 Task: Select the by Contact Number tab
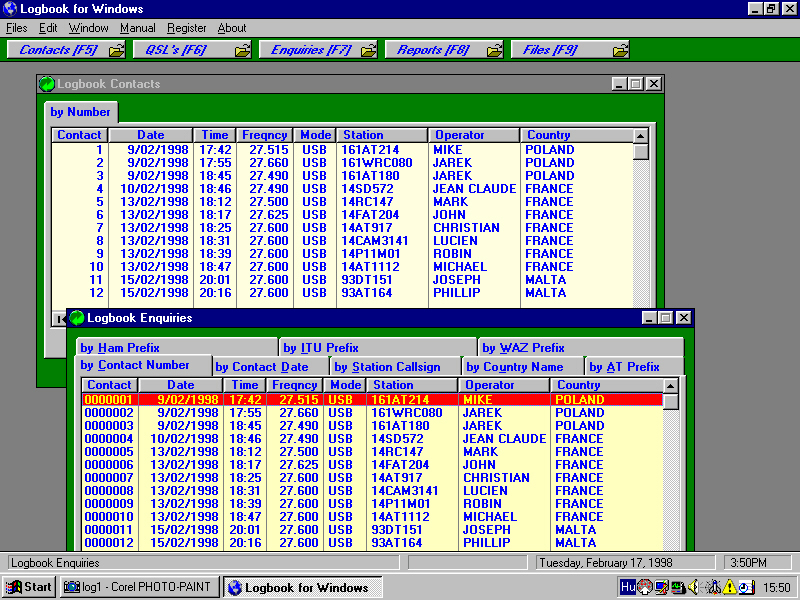click(x=143, y=365)
